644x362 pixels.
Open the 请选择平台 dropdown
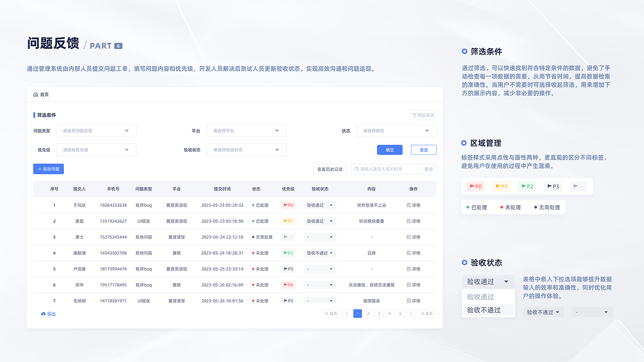point(247,130)
